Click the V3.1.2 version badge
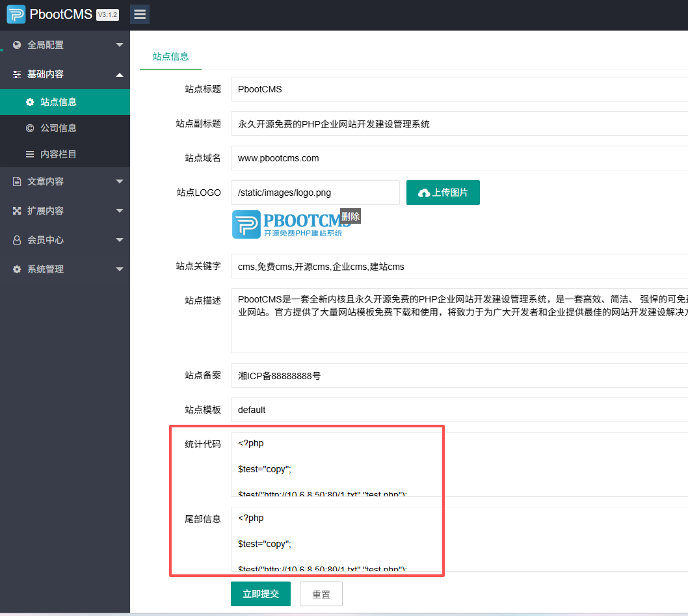 (107, 14)
